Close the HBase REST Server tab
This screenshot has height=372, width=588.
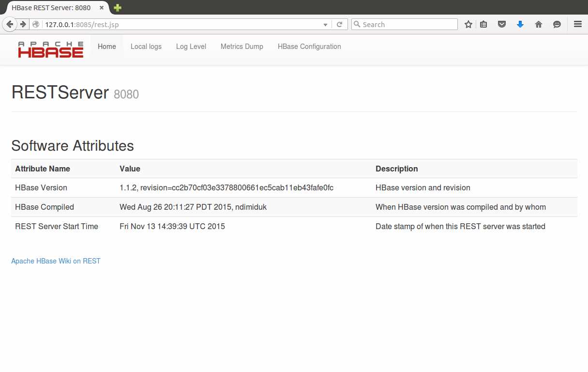point(102,8)
